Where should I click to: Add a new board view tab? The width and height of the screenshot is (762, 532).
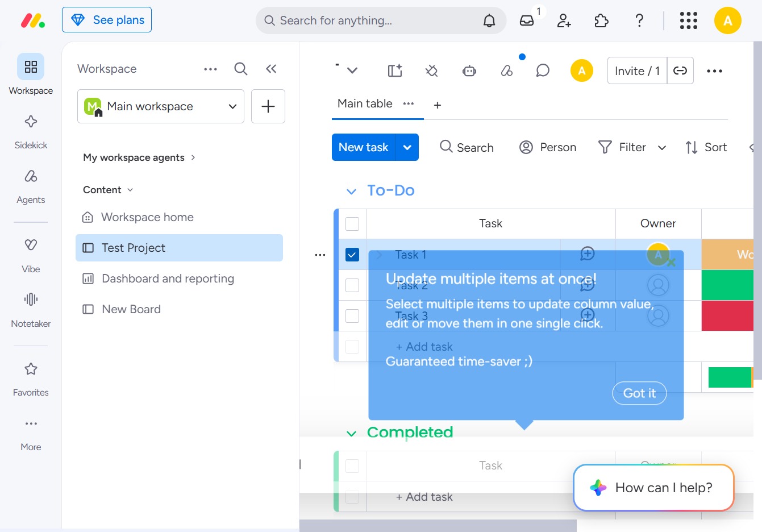(438, 105)
